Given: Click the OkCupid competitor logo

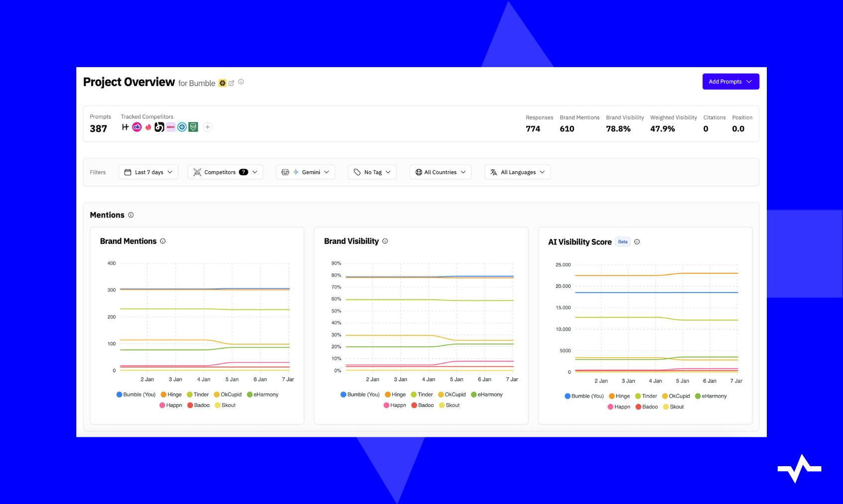Looking at the screenshot, I should 137,127.
